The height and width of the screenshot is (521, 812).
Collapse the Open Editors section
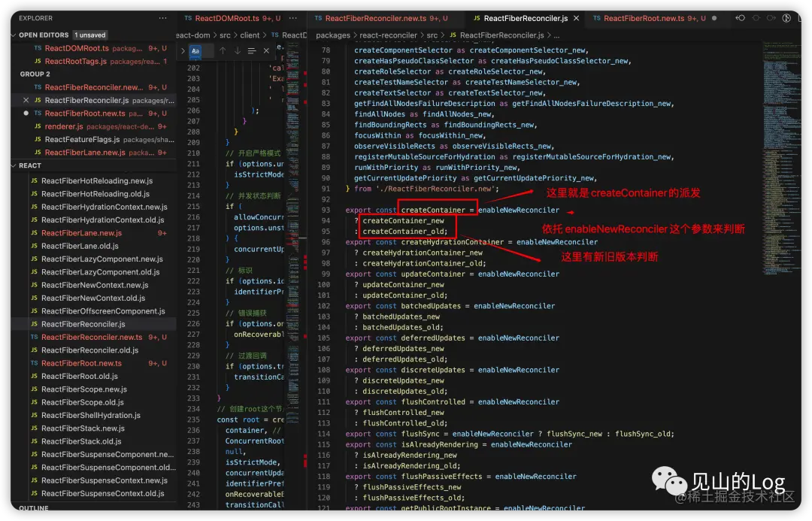tap(14, 35)
